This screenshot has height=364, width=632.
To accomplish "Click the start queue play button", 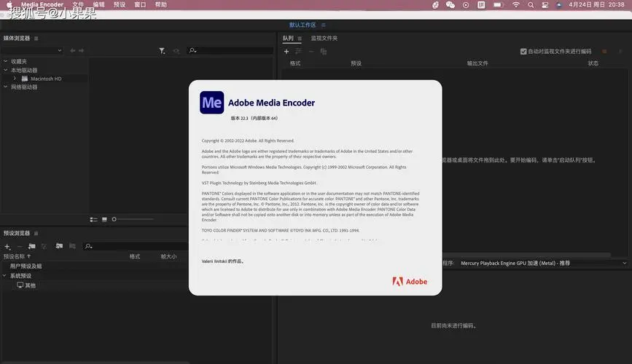I will (620, 52).
